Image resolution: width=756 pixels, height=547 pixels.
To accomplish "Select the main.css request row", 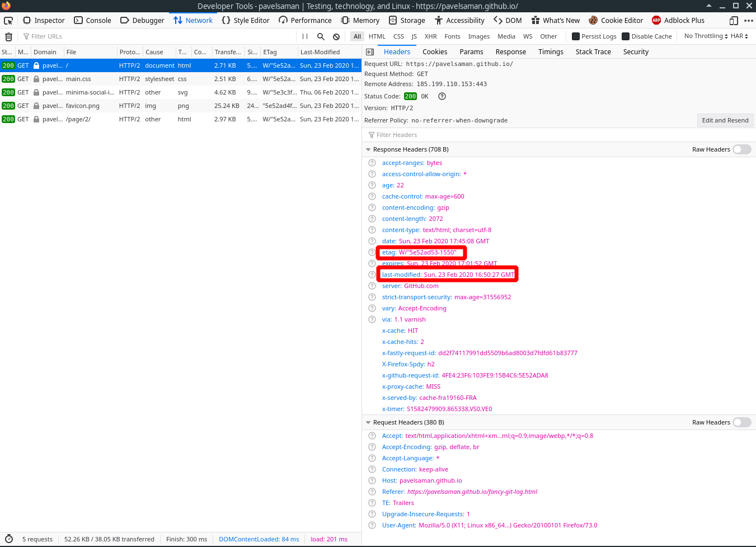I will tap(181, 79).
